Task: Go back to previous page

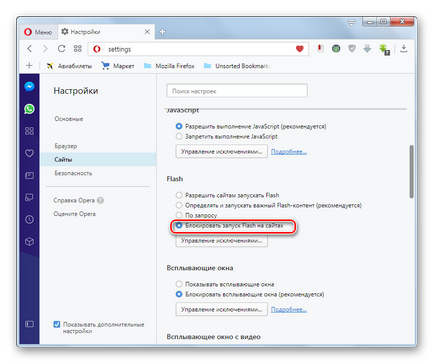Action: coord(30,49)
